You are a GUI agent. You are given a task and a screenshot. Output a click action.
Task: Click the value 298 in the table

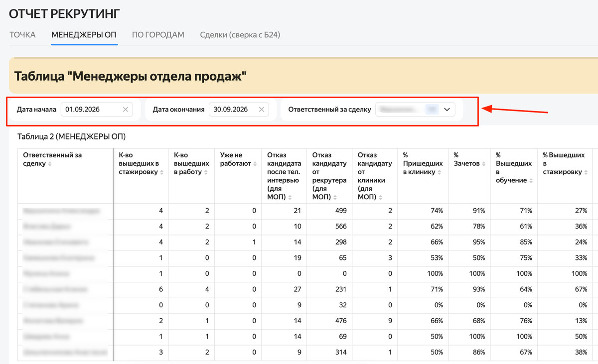click(x=340, y=243)
